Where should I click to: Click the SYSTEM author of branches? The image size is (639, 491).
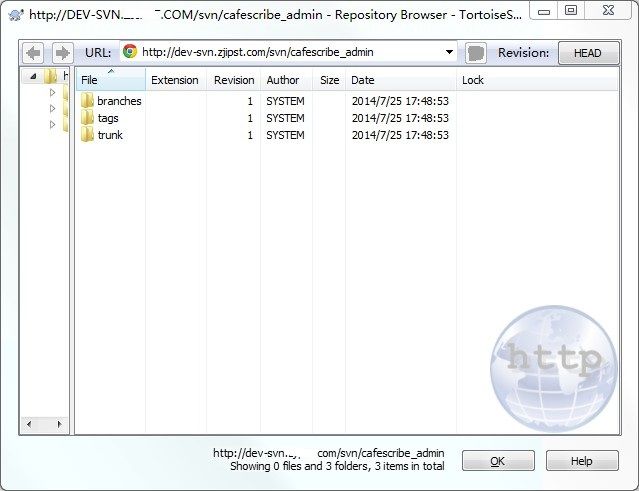pos(285,101)
